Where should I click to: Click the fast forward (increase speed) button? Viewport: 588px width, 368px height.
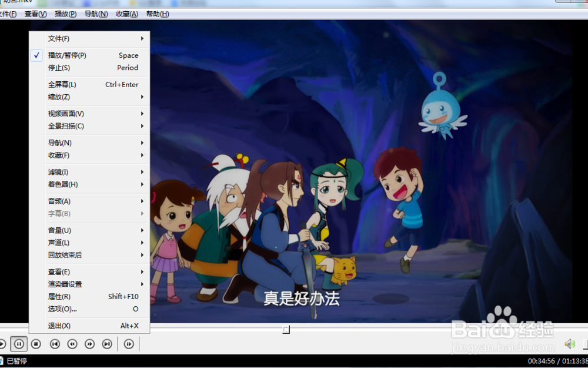pyautogui.click(x=89, y=344)
